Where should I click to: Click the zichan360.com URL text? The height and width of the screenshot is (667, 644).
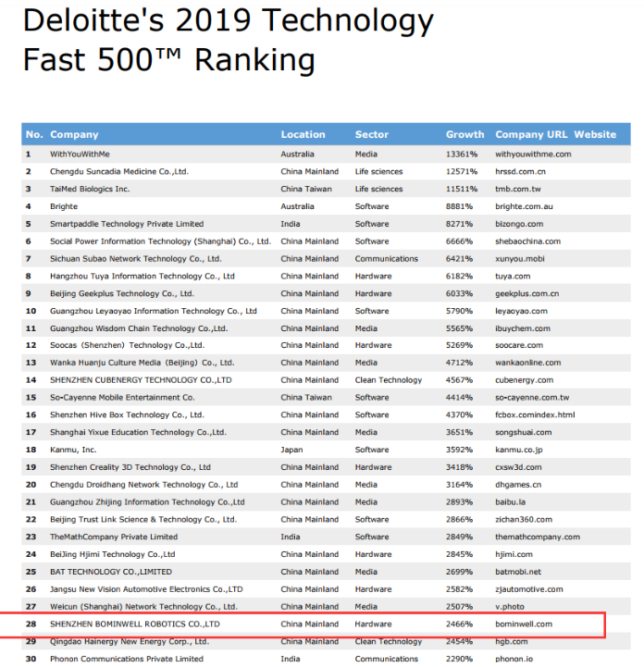tap(524, 519)
